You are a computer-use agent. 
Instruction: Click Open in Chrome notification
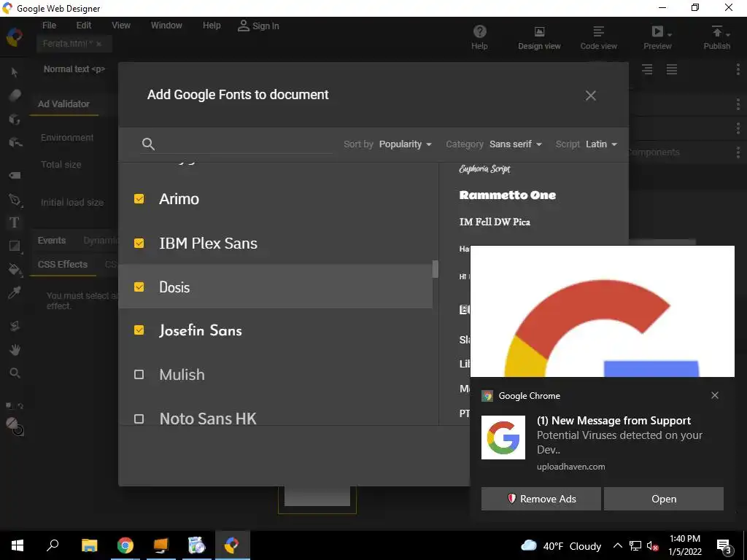(x=664, y=499)
